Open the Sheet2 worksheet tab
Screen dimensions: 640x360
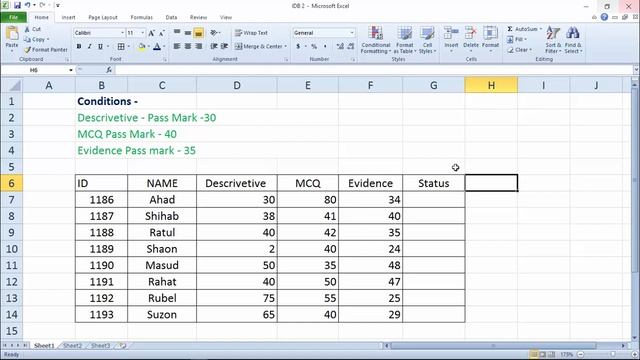point(73,346)
